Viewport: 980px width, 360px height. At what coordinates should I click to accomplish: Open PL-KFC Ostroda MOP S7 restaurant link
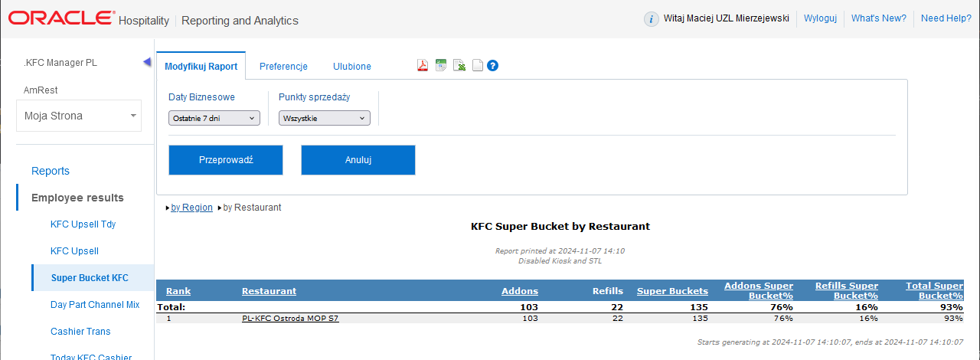pyautogui.click(x=290, y=319)
